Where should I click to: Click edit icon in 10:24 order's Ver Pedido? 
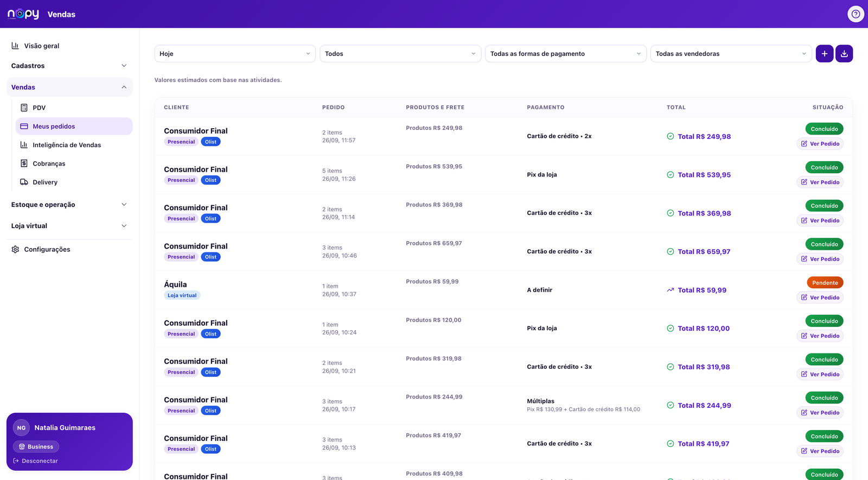[x=804, y=336]
